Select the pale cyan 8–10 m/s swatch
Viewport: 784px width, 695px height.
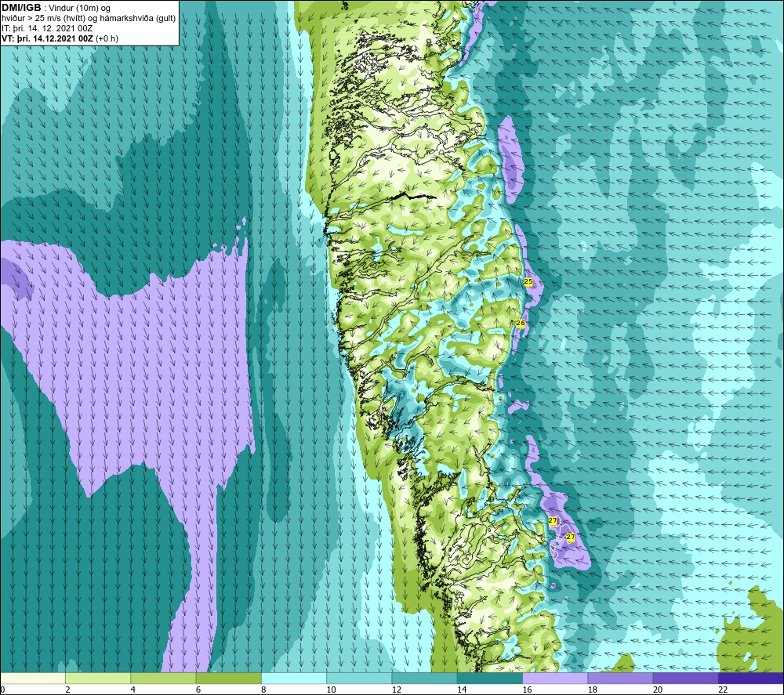tap(294, 678)
